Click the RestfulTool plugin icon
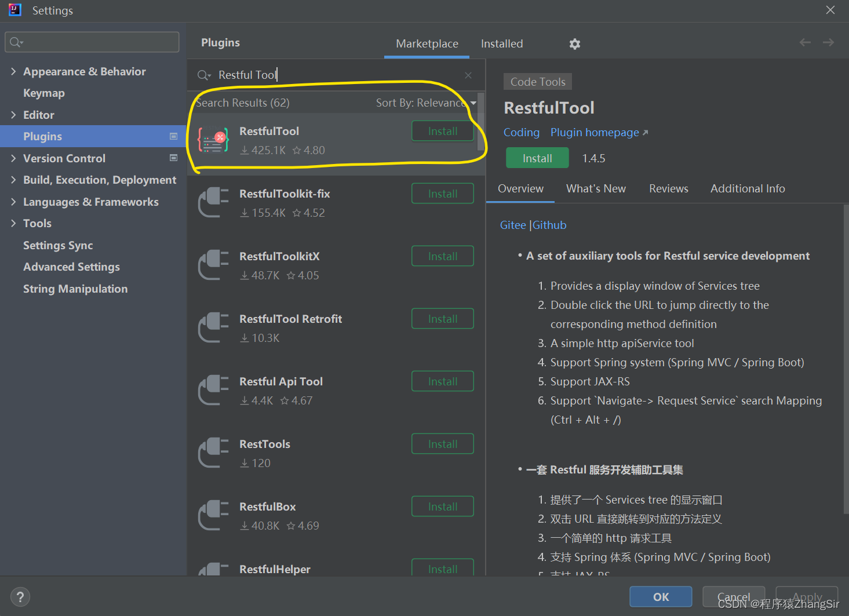 tap(213, 140)
